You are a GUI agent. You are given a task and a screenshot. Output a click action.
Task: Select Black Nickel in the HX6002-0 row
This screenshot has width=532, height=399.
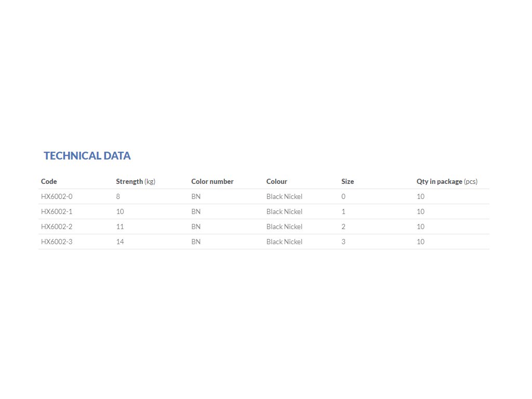point(284,196)
